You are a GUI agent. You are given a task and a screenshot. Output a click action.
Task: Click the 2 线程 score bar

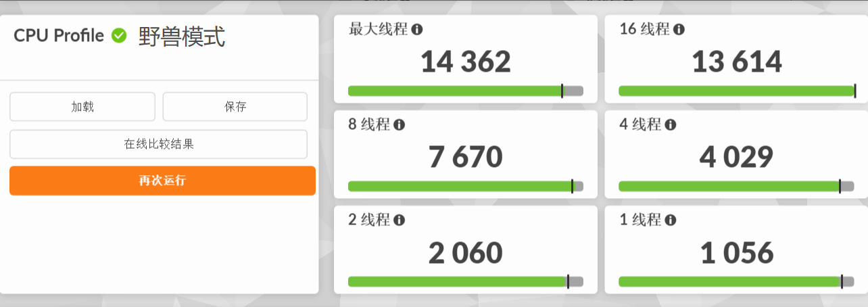point(465,282)
